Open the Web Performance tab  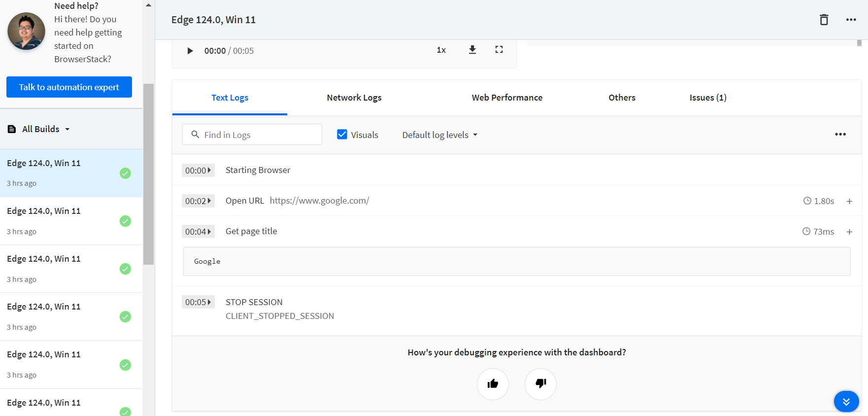(507, 98)
